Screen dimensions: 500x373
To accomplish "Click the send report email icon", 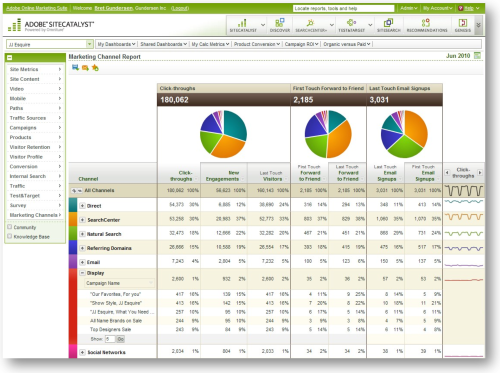I will pyautogui.click(x=85, y=68).
